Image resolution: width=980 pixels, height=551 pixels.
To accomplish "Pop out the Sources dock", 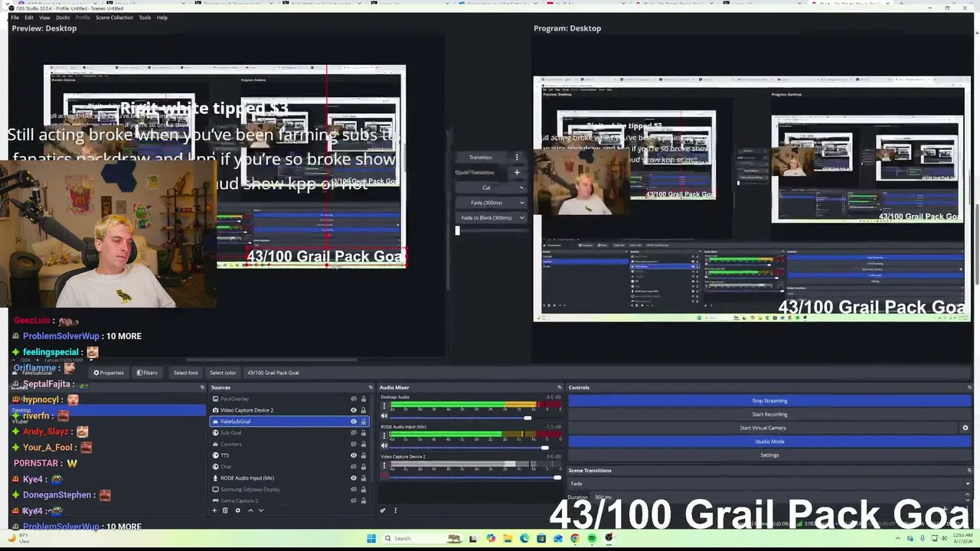I will (371, 387).
